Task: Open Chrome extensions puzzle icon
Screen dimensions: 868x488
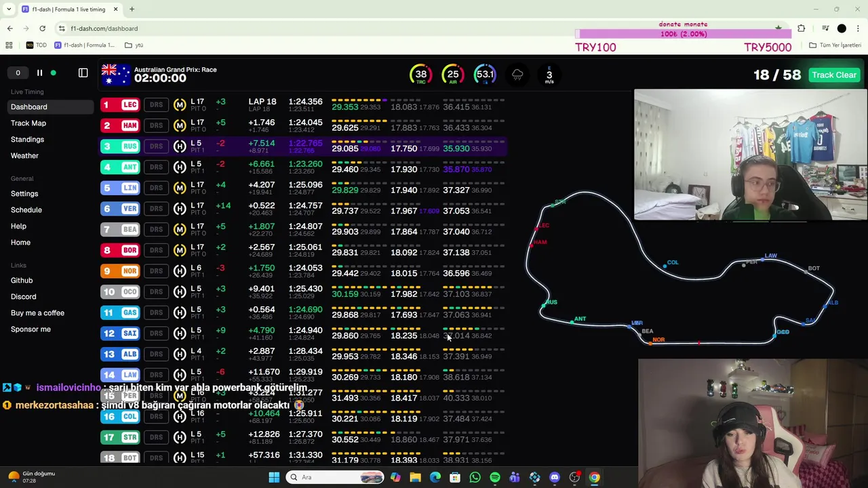Action: (x=802, y=28)
